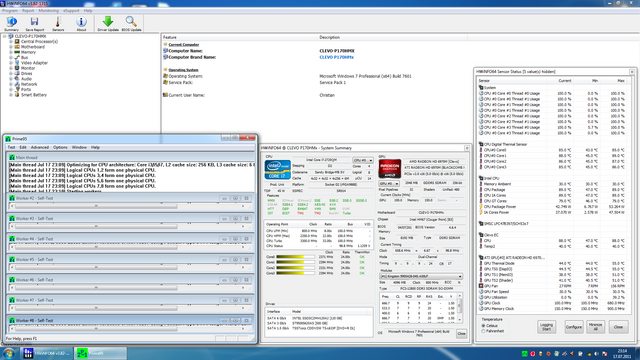Image resolution: width=640 pixels, height=360 pixels.
Task: Click the Memory Ambient sensor row
Action: (x=553, y=184)
